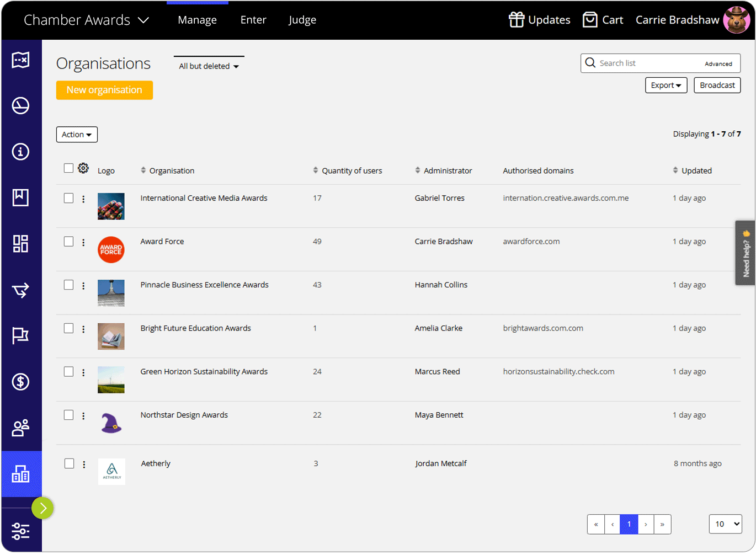Image resolution: width=756 pixels, height=555 pixels.
Task: Check Pinnacle Business Excellence Awards row
Action: point(68,285)
